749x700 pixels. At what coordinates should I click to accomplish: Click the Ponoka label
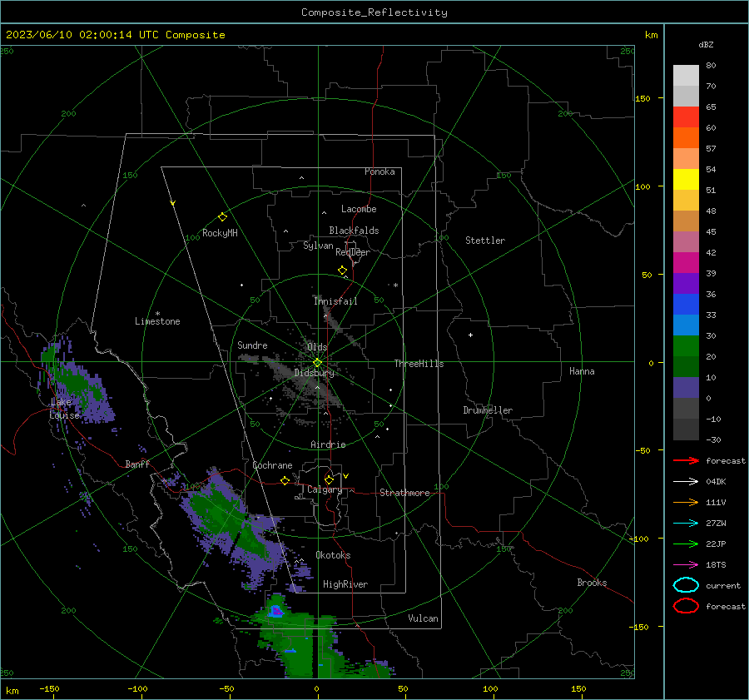379,171
